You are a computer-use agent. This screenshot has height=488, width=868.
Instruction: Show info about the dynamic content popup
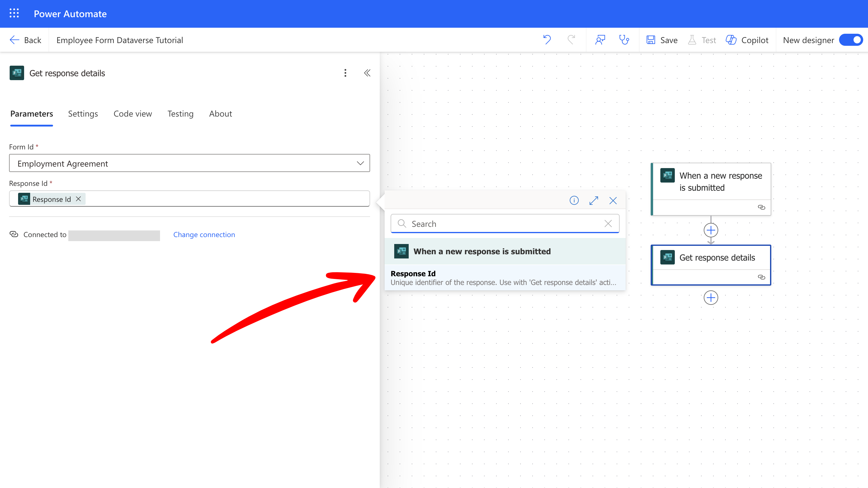click(x=574, y=200)
